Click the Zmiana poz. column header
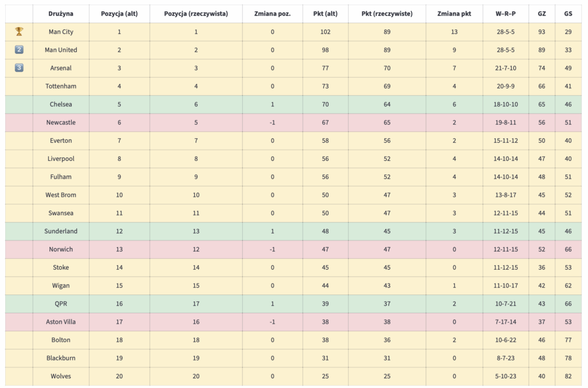The image size is (588, 388). (272, 13)
